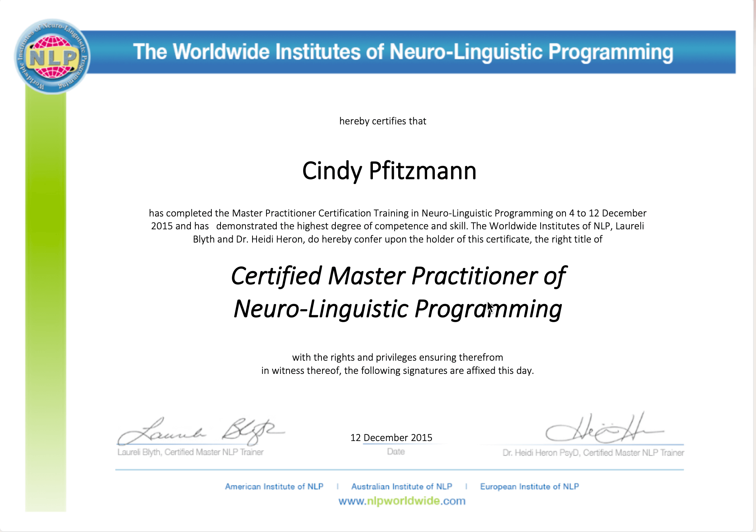The height and width of the screenshot is (532, 756).
Task: Click the line beginning '2015 and has demonstrated'
Action: pos(397,226)
